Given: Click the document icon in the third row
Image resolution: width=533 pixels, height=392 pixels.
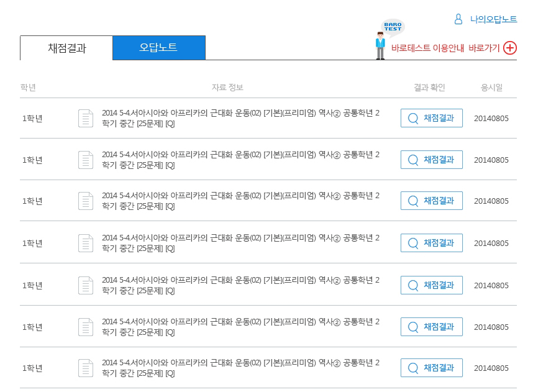Looking at the screenshot, I should (x=86, y=201).
